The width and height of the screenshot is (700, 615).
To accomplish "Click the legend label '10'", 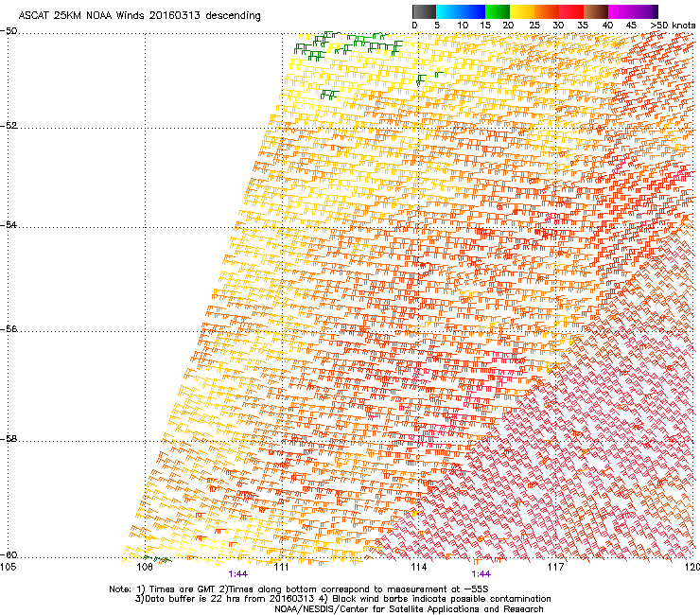I will (x=463, y=26).
